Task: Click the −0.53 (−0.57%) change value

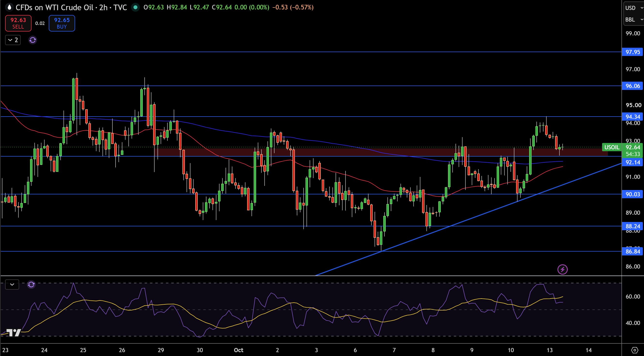Action: [x=293, y=7]
